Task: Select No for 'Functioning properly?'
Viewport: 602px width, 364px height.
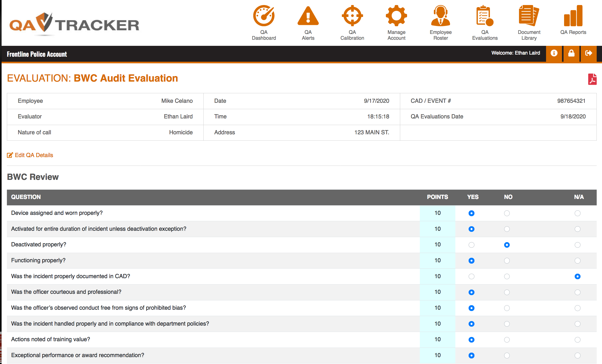Action: tap(507, 260)
